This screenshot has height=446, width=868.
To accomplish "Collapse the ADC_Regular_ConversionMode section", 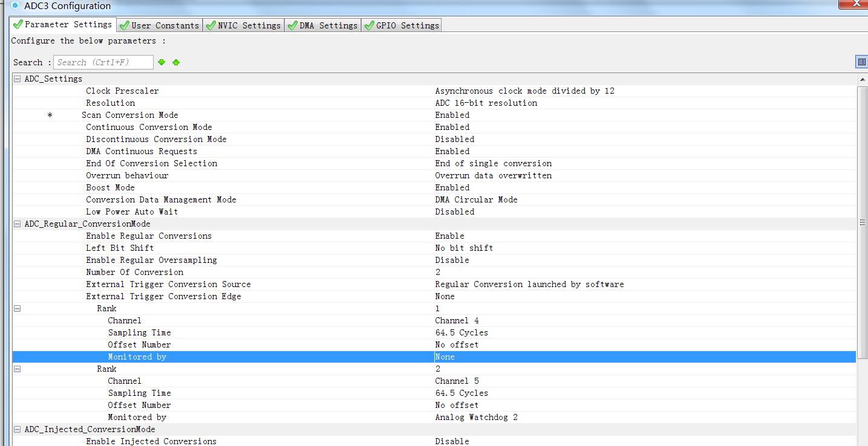I will (x=18, y=224).
